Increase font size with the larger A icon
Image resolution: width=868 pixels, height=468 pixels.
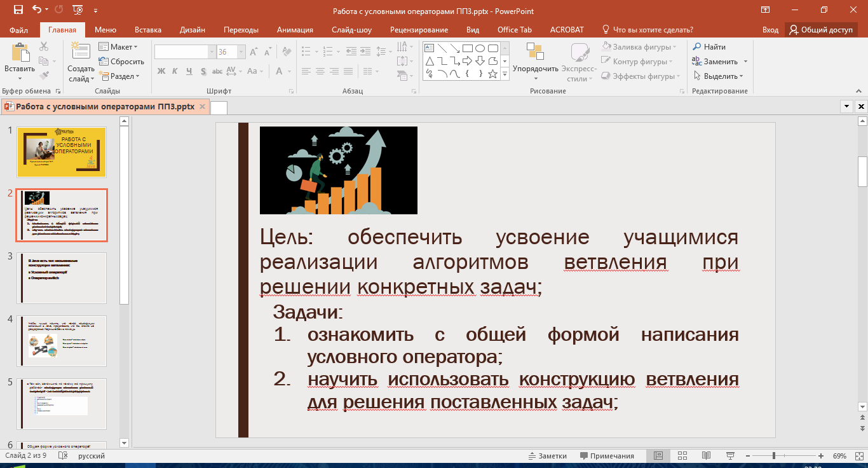point(254,52)
